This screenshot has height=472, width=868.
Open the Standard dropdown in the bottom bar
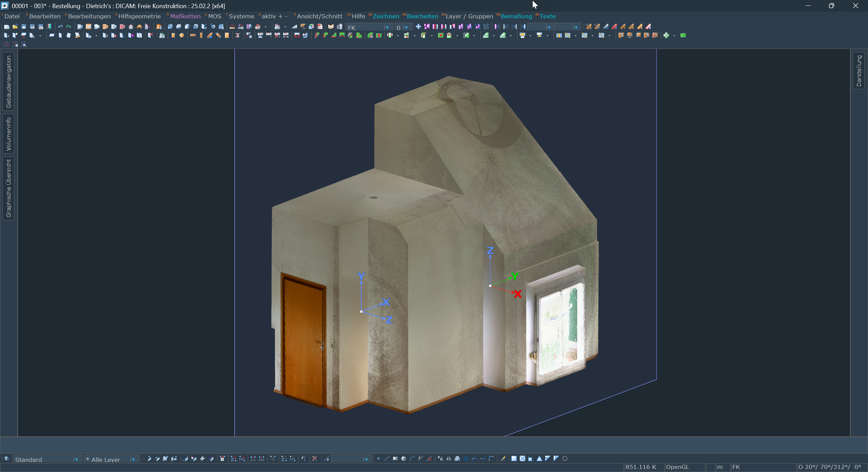click(76, 459)
